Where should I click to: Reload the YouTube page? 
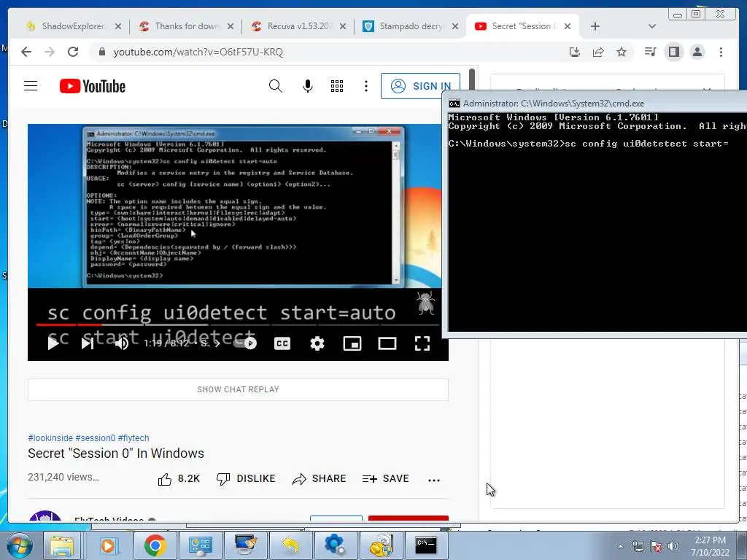click(x=72, y=52)
